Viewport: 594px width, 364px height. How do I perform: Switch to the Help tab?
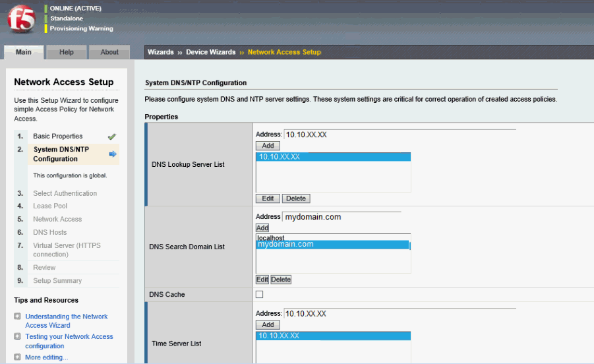67,52
